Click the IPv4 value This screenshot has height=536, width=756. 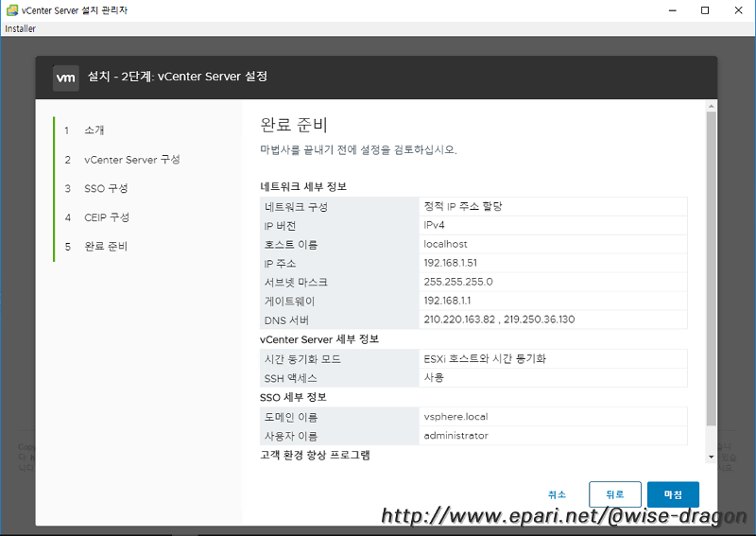(434, 225)
